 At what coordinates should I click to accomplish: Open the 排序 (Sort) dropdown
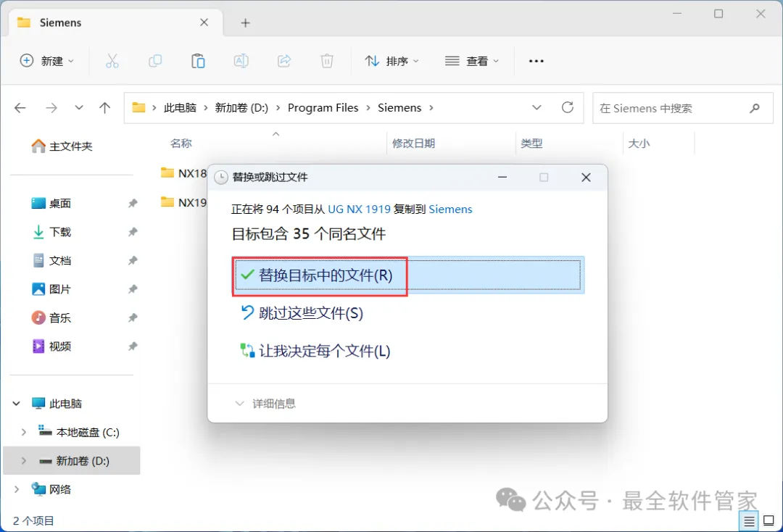tap(392, 61)
